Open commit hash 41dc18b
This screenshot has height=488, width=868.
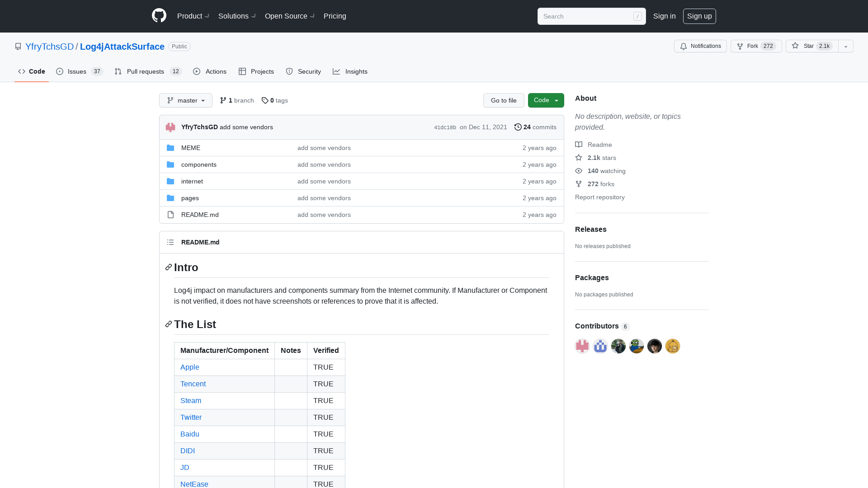pos(445,127)
